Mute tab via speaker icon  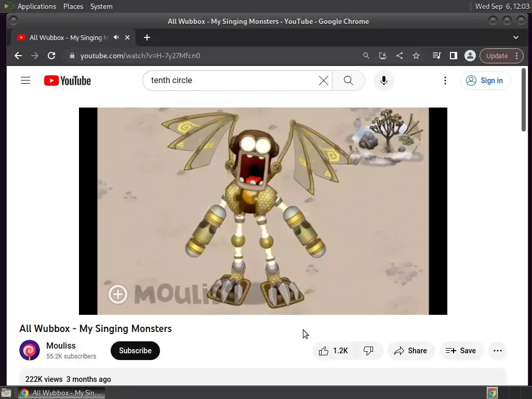tap(116, 37)
